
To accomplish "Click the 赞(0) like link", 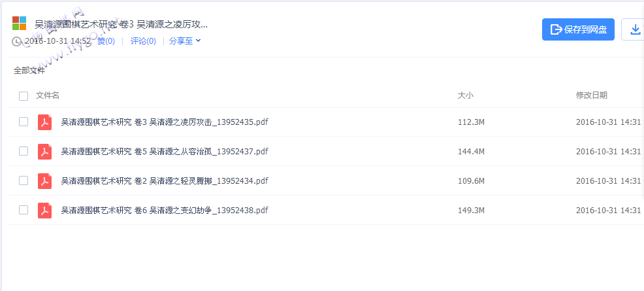I will (x=106, y=41).
